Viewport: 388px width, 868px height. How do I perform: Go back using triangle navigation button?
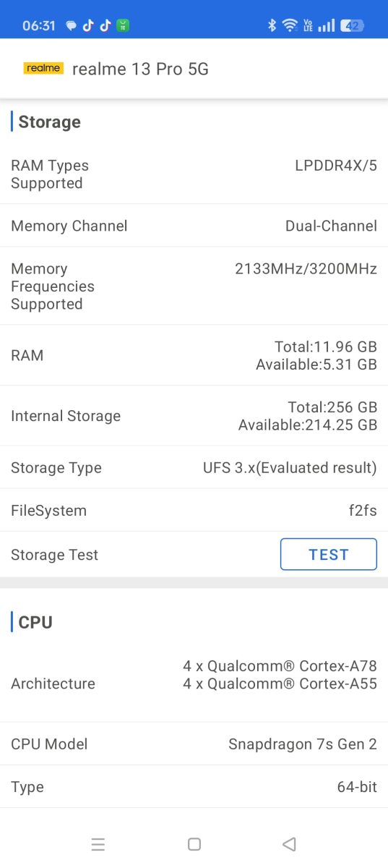(x=289, y=844)
